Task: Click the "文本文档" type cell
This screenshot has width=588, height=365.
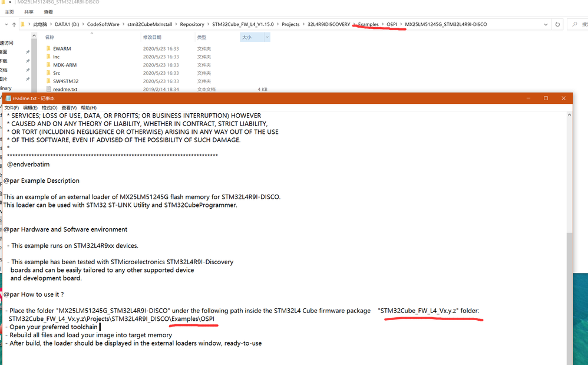Action: [x=206, y=89]
